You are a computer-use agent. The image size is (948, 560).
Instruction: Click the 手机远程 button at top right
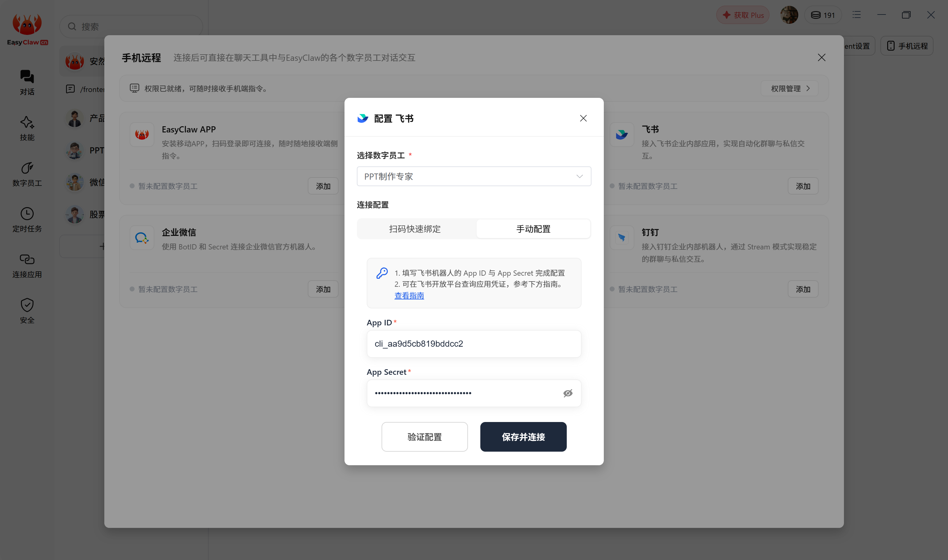(x=907, y=46)
